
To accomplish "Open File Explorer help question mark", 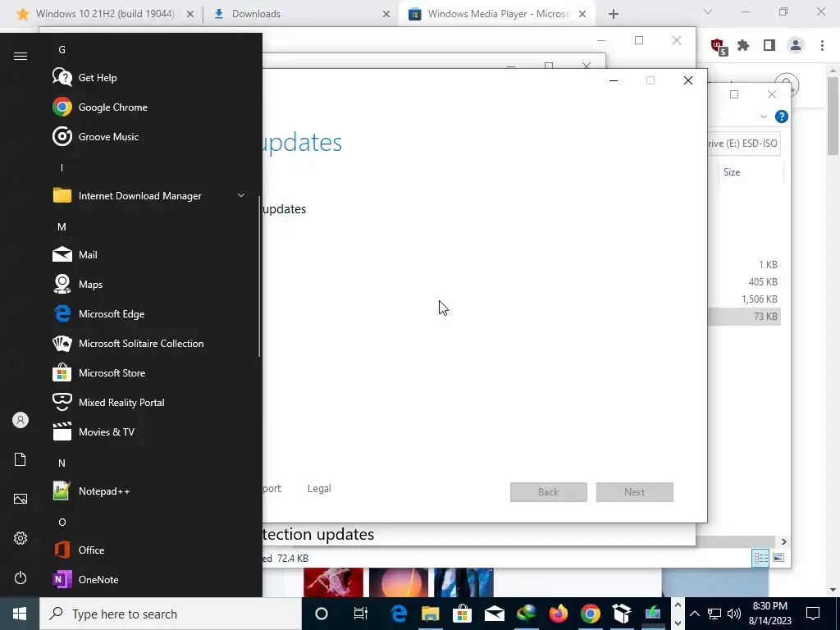I will click(x=782, y=116).
